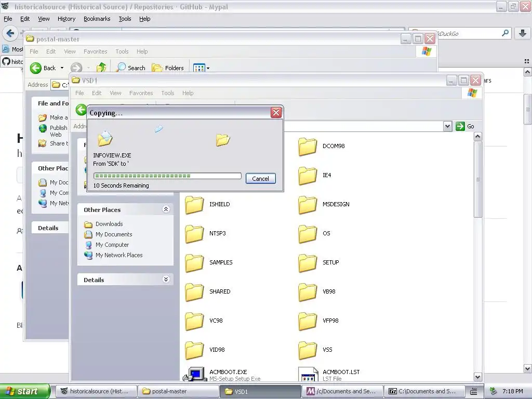Click the system tray keyboard icon
This screenshot has height=399, width=532.
pos(474,391)
